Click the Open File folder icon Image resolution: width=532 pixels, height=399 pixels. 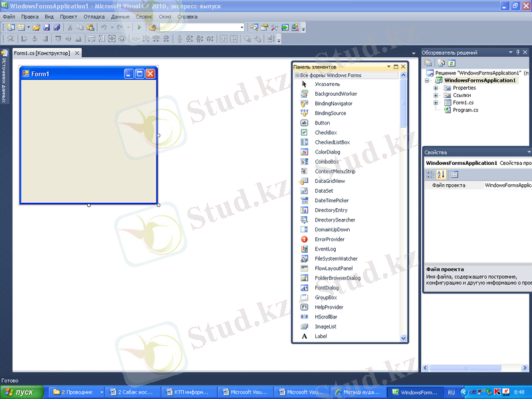click(37, 27)
